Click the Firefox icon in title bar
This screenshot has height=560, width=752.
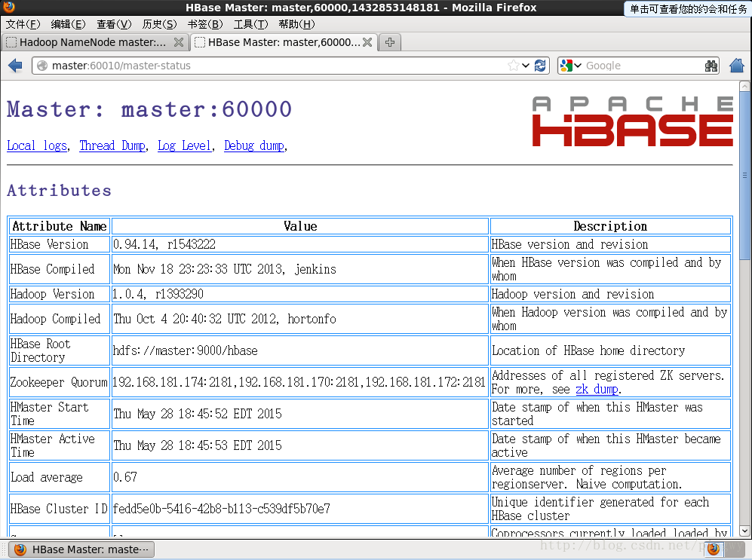point(8,7)
